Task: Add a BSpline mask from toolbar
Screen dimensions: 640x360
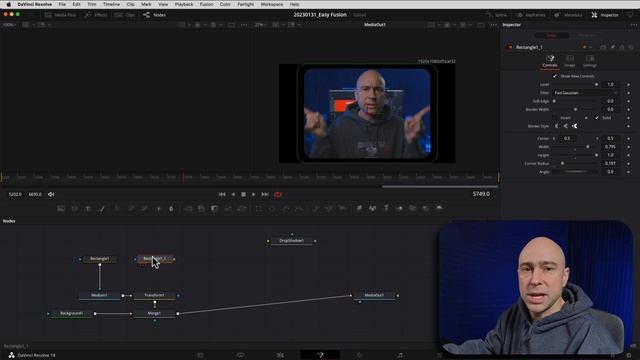Action: click(299, 209)
